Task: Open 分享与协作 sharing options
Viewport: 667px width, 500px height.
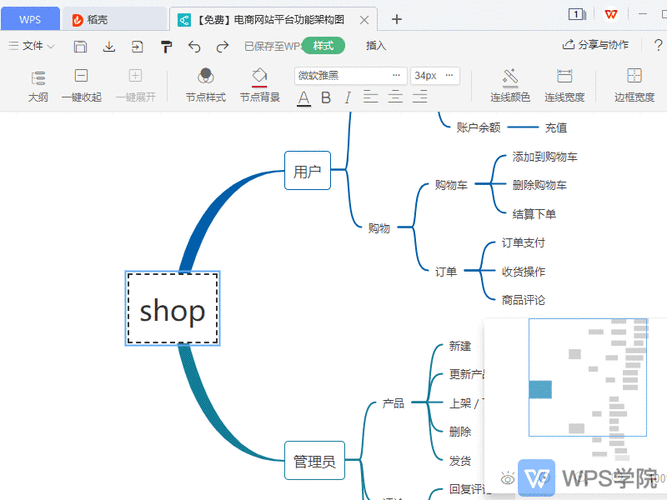Action: click(x=596, y=45)
